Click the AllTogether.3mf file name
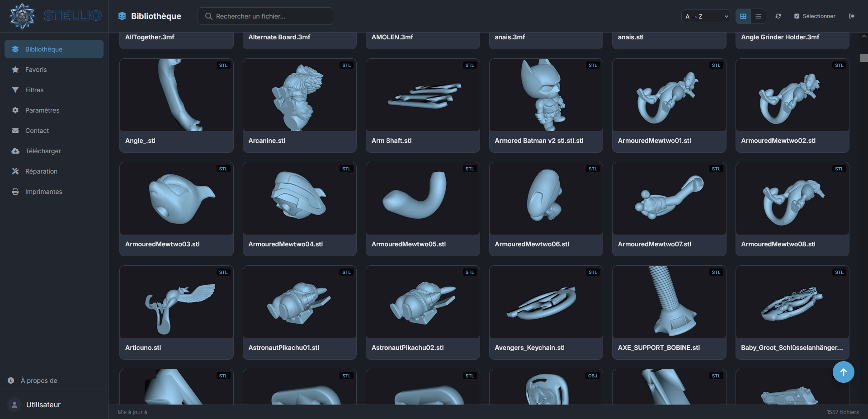The image size is (868, 419). [150, 37]
